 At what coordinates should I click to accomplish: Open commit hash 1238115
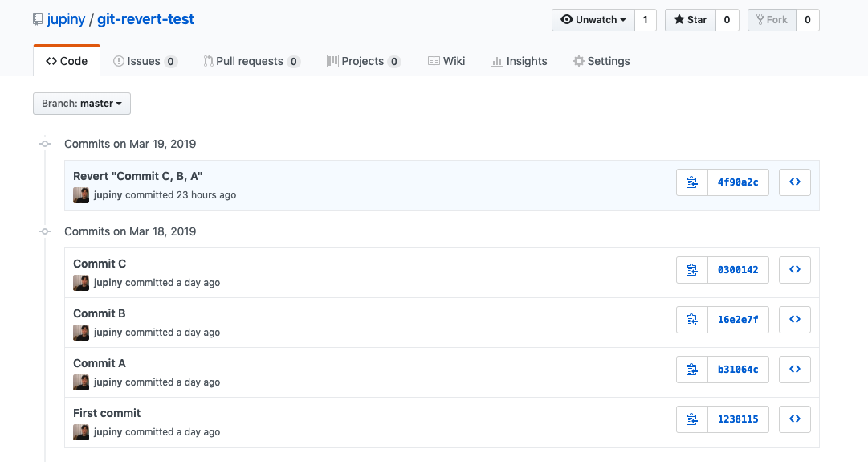coord(738,419)
